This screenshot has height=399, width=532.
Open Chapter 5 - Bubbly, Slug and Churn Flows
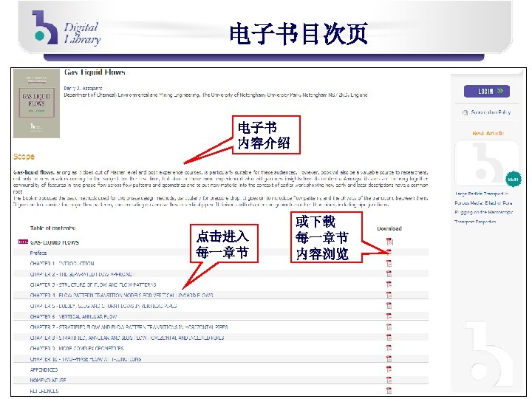tap(103, 306)
